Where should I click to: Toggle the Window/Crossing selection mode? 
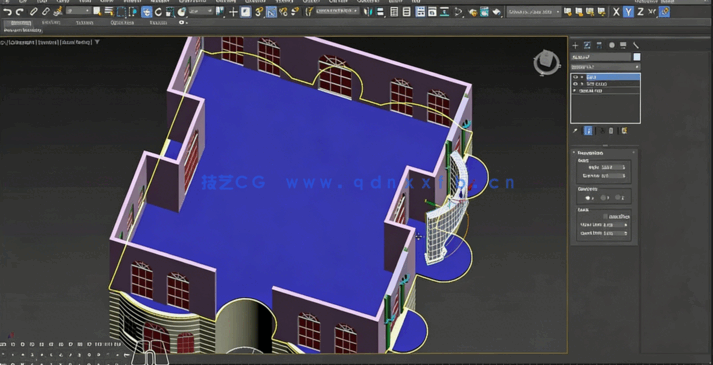[x=133, y=12]
